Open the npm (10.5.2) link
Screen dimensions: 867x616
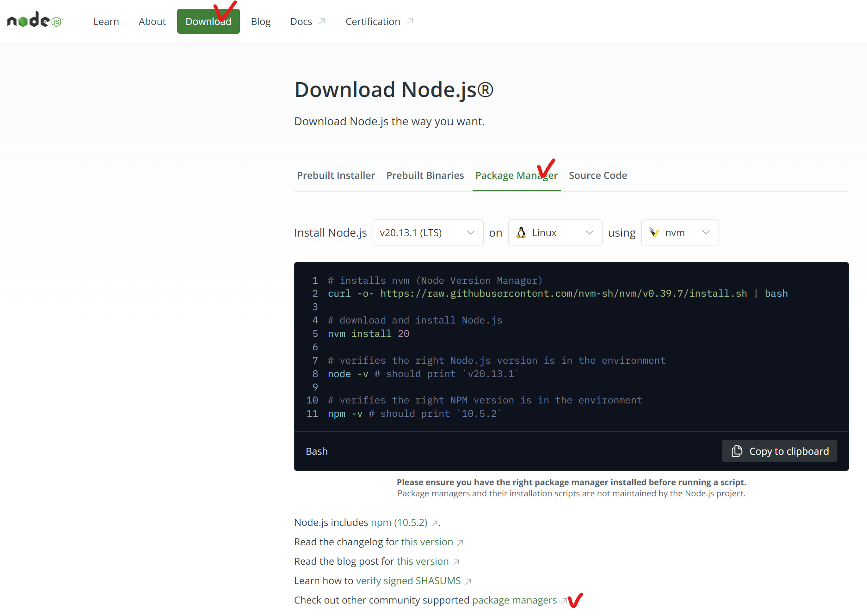[399, 522]
